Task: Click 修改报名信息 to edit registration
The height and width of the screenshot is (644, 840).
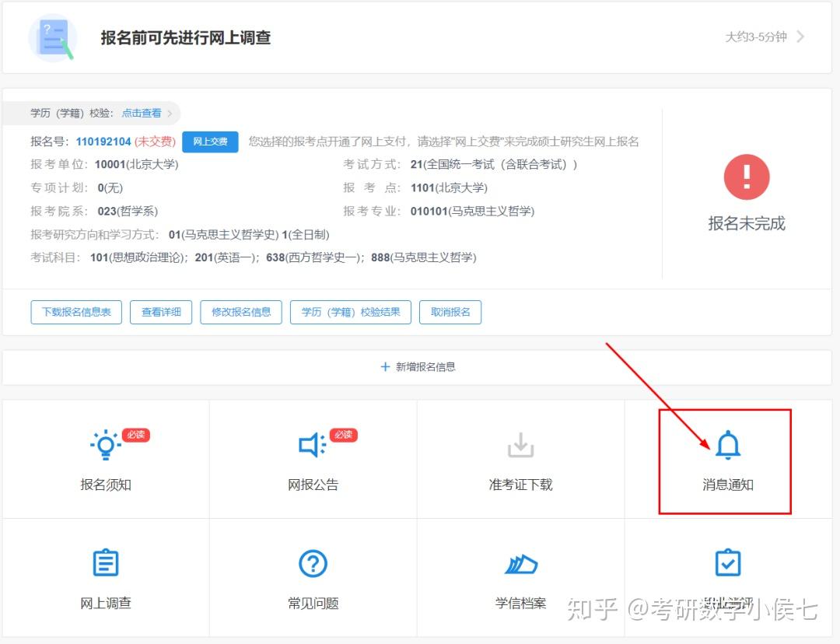Action: tap(241, 312)
